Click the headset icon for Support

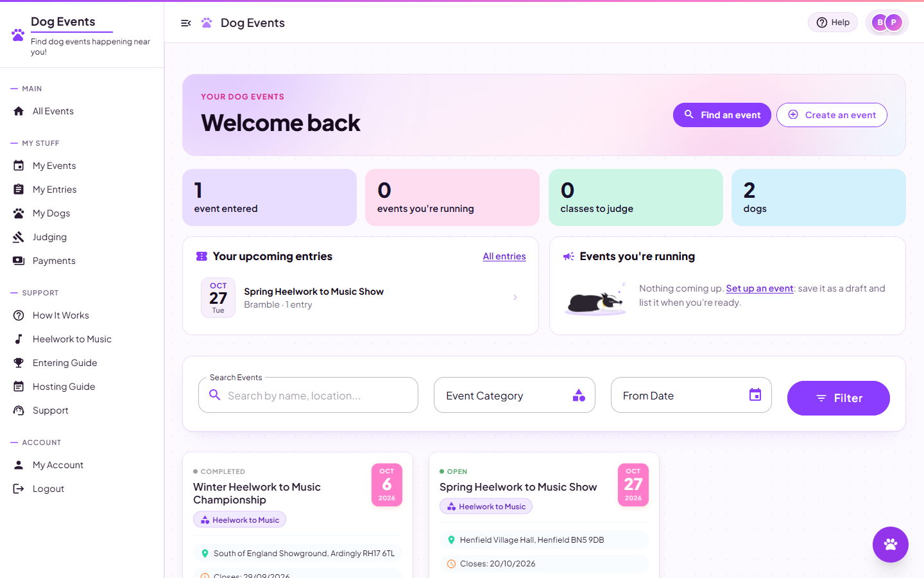click(19, 410)
